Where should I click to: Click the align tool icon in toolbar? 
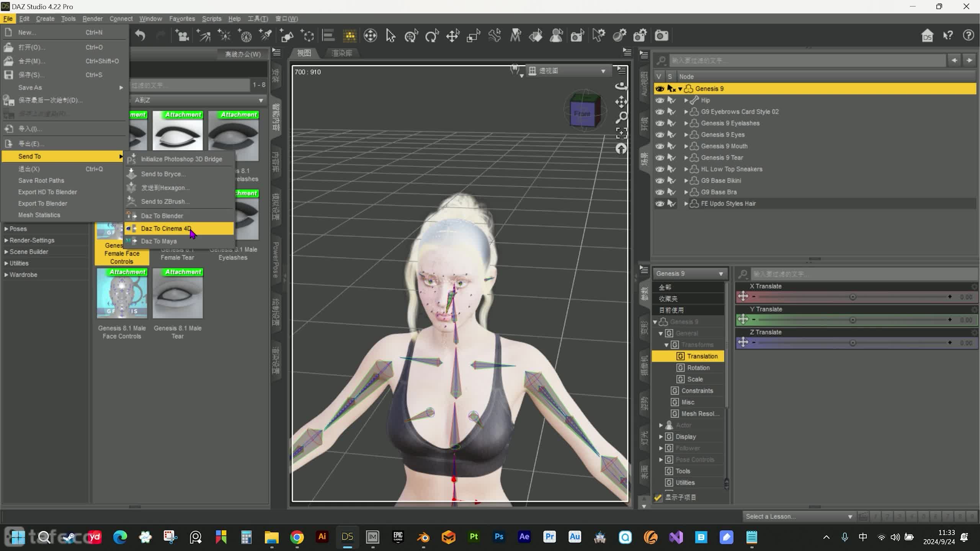click(x=328, y=36)
